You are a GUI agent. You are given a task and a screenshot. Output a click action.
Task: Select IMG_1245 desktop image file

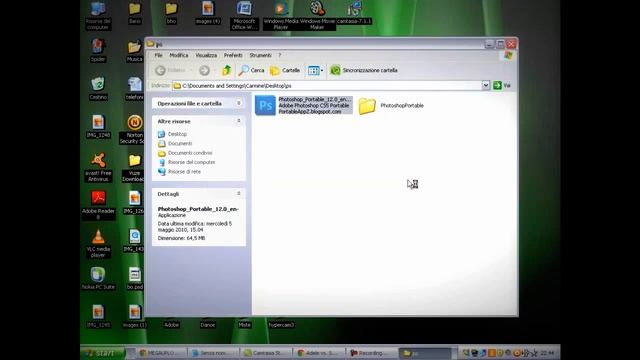98,316
